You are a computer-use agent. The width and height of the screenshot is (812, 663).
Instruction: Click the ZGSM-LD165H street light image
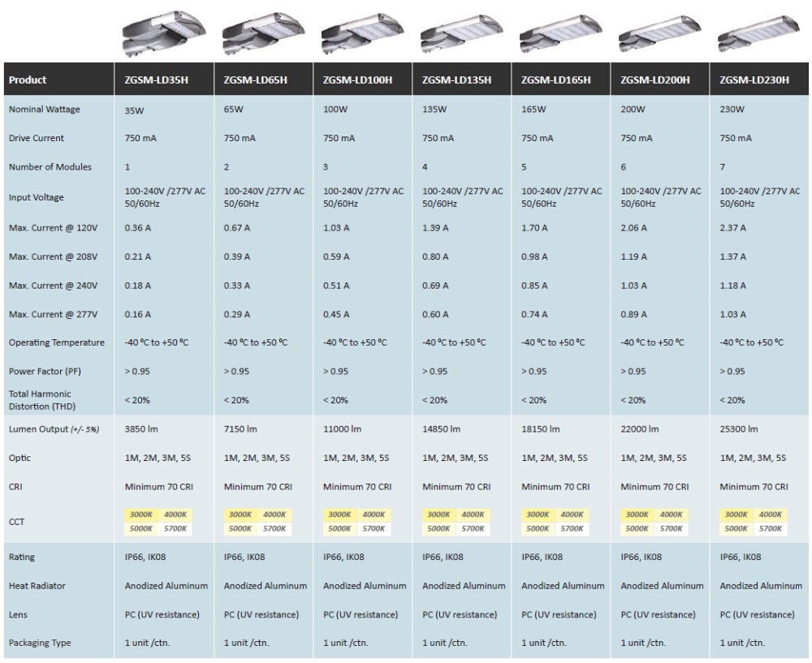tap(561, 35)
